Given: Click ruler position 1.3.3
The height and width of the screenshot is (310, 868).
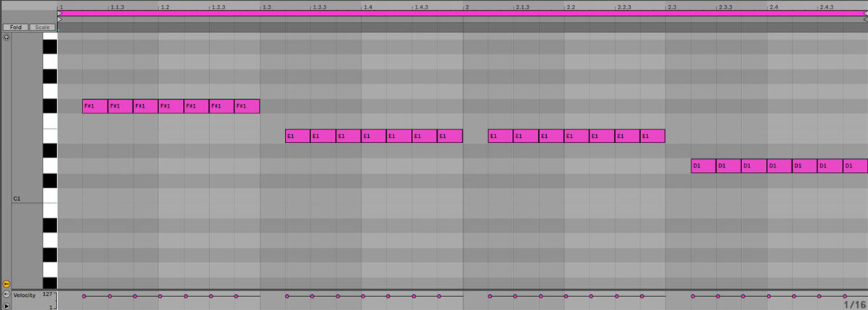Looking at the screenshot, I should point(319,7).
